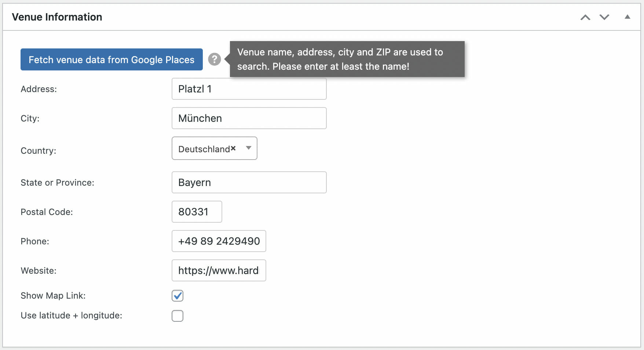Click the Use latitude + longitude label
This screenshot has height=350, width=644.
click(72, 315)
